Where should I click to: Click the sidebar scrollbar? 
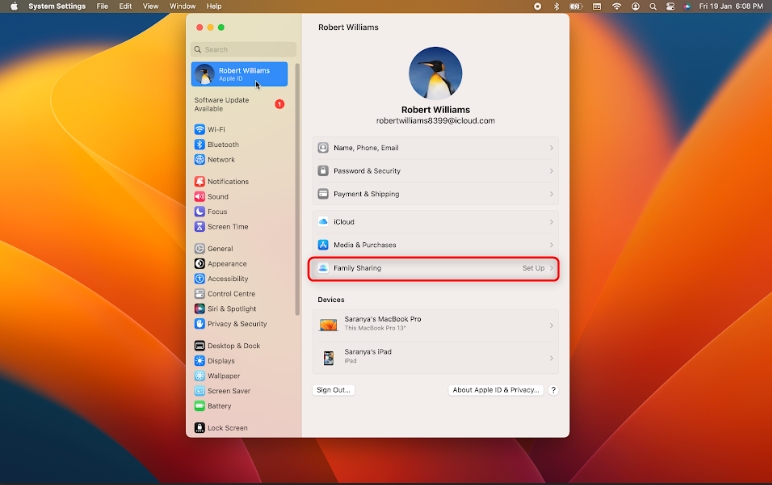(297, 189)
